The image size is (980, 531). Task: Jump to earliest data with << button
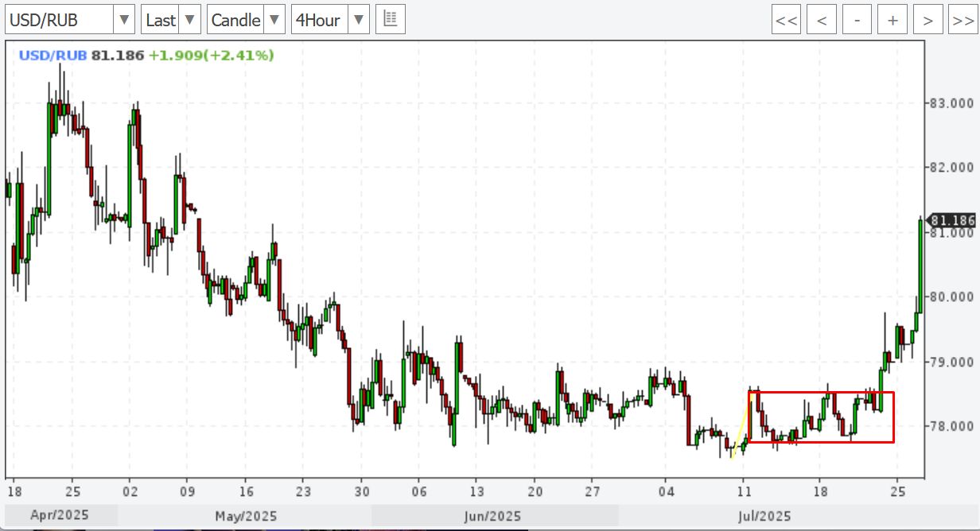tap(786, 20)
